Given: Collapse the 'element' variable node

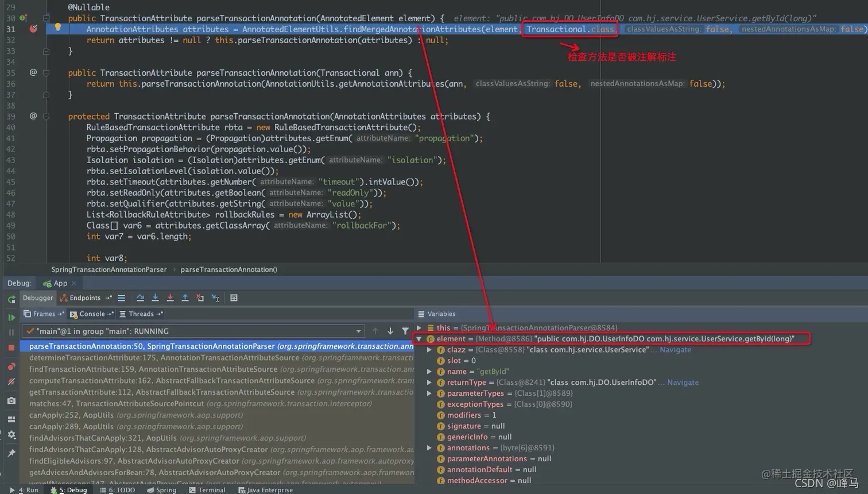Looking at the screenshot, I should [x=419, y=338].
